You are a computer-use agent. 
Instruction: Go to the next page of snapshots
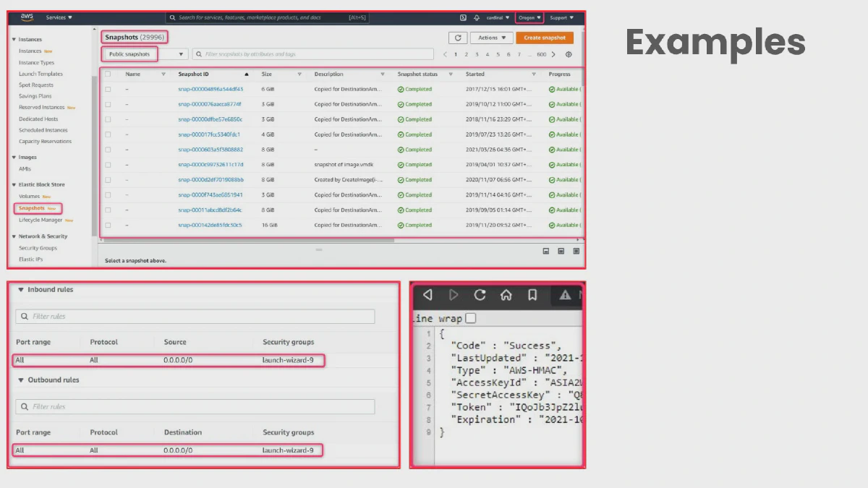pyautogui.click(x=553, y=54)
